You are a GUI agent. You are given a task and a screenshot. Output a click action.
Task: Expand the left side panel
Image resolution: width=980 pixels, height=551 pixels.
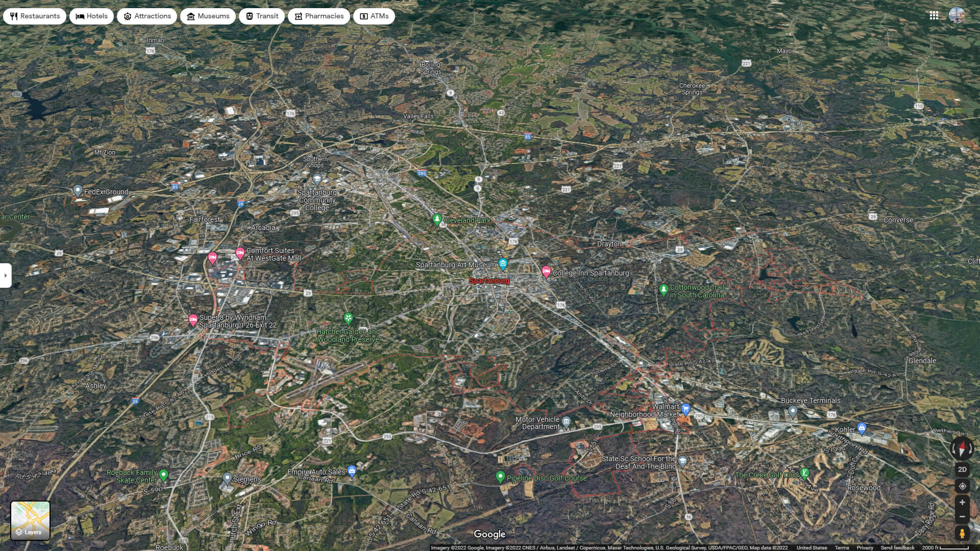click(5, 275)
